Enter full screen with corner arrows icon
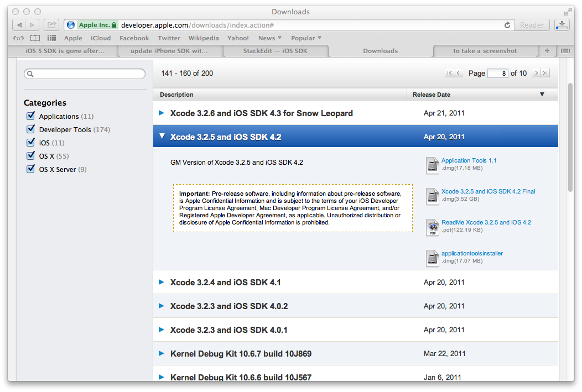This screenshot has width=582, height=392. [x=568, y=12]
